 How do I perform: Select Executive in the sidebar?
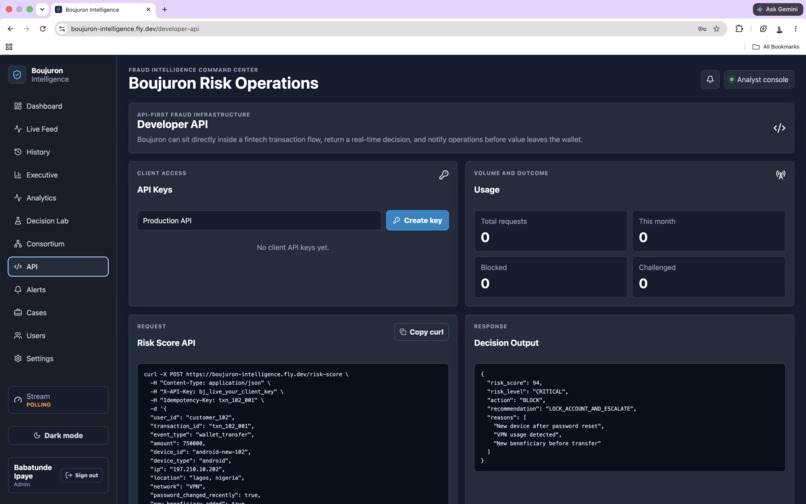(x=58, y=175)
